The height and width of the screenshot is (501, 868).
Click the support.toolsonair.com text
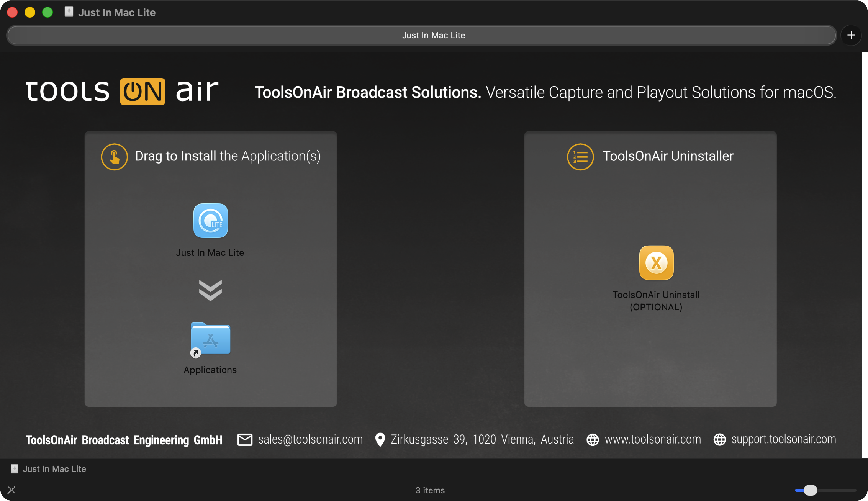click(x=784, y=439)
